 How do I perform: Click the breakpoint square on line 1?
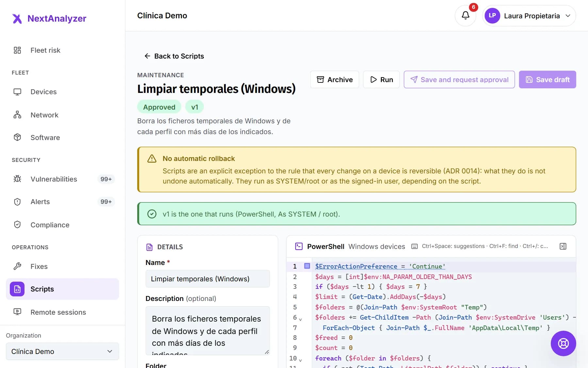(x=307, y=266)
